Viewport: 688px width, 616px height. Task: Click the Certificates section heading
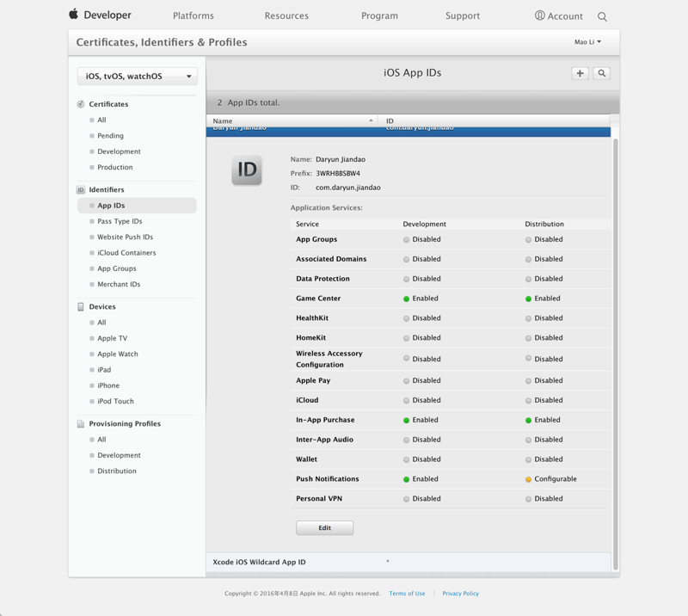click(x=108, y=104)
